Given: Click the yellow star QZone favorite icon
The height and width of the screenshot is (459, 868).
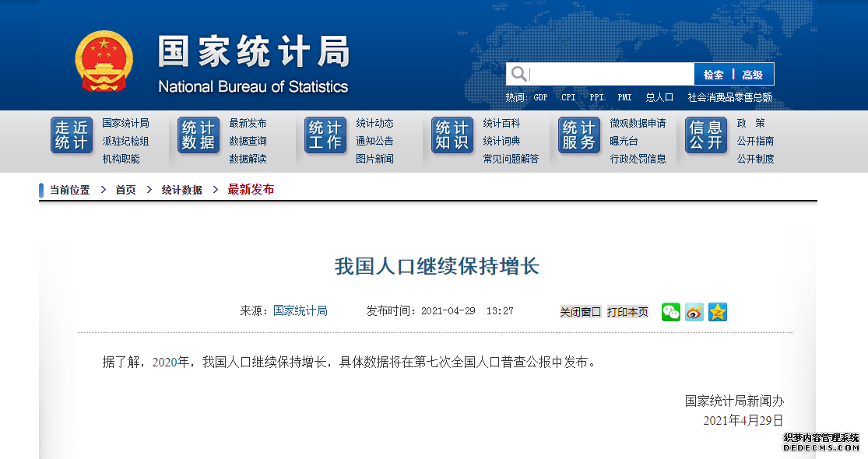Looking at the screenshot, I should click(717, 312).
